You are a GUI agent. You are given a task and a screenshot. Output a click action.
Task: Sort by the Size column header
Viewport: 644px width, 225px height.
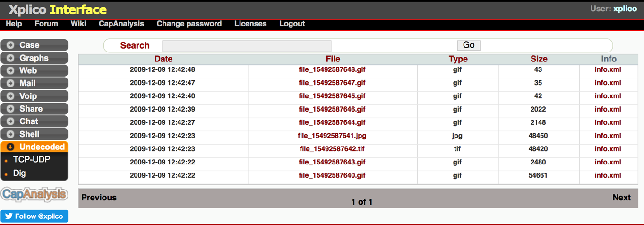pos(539,59)
